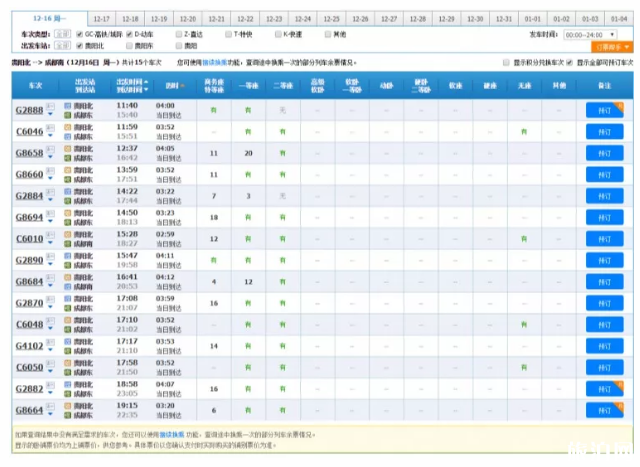
Task: Open the 接续换乘 link above the table
Action: point(215,62)
